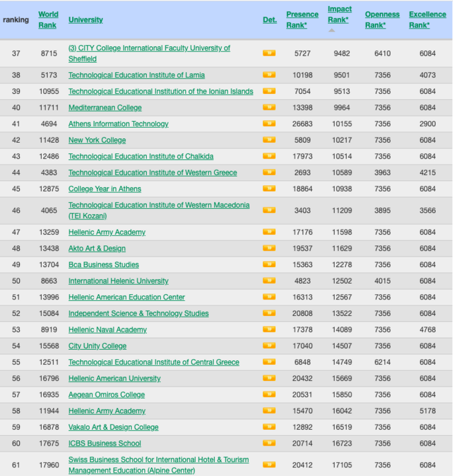Screen dimensions: 453x476
Task: Open College Year in Athens link
Action: [104, 189]
